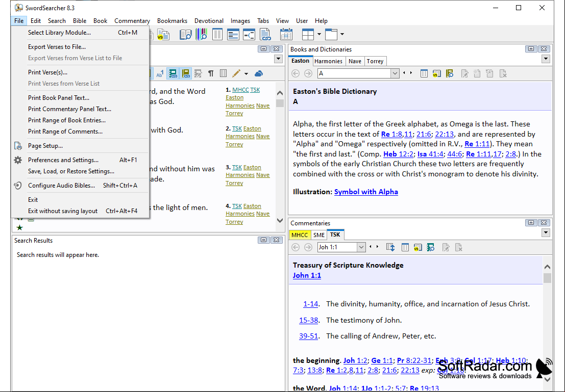This screenshot has height=392, width=565.
Task: Switch to the Nave tab
Action: tap(355, 61)
